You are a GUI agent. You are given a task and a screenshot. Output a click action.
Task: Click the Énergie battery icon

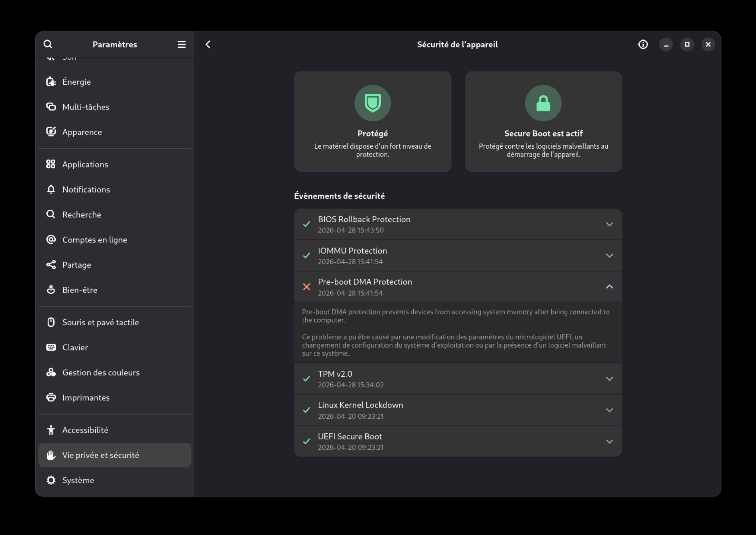click(51, 82)
